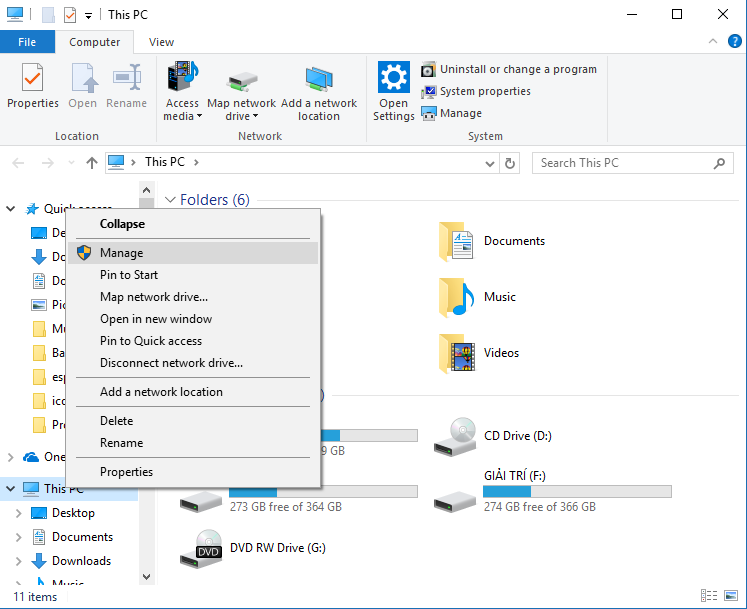Choose Manage from the context menu
Viewport: 747px width, 609px height.
click(x=121, y=253)
